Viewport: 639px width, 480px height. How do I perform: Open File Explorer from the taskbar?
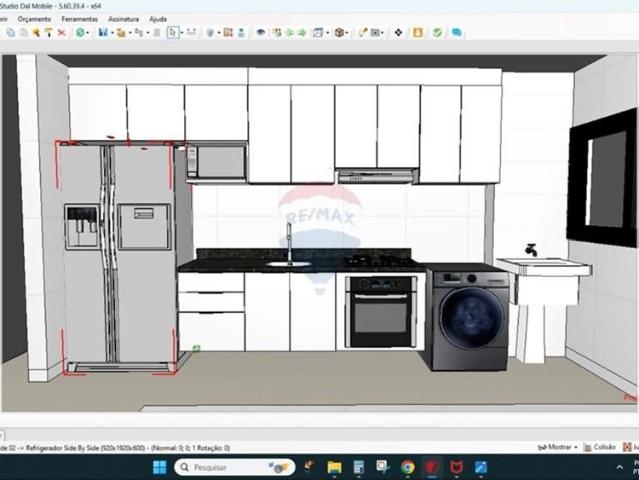click(334, 467)
